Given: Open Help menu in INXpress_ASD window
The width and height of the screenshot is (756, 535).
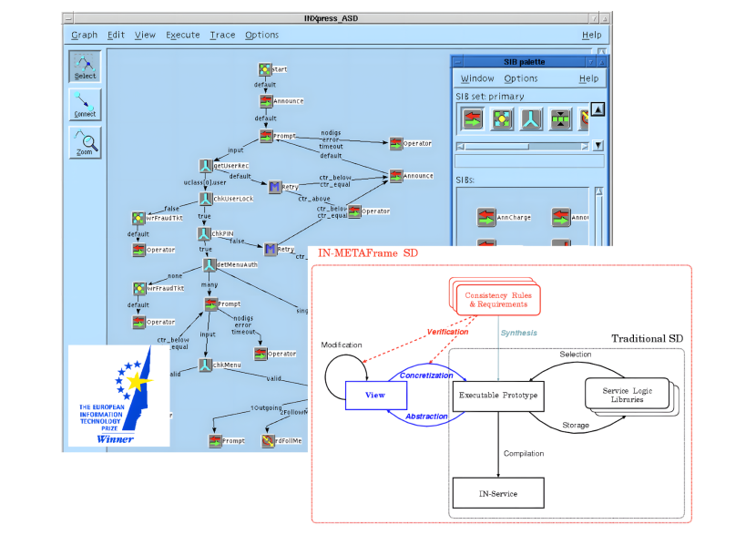Looking at the screenshot, I should (591, 35).
